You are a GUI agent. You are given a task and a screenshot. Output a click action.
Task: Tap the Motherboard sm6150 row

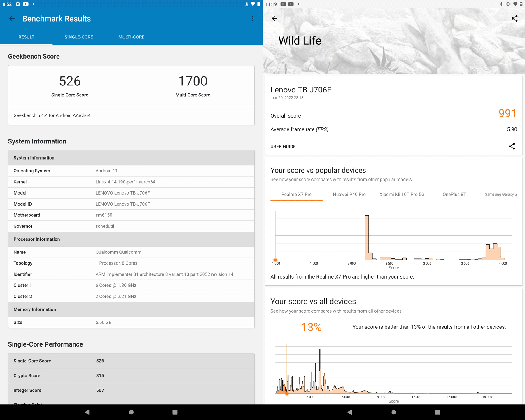pyautogui.click(x=131, y=215)
